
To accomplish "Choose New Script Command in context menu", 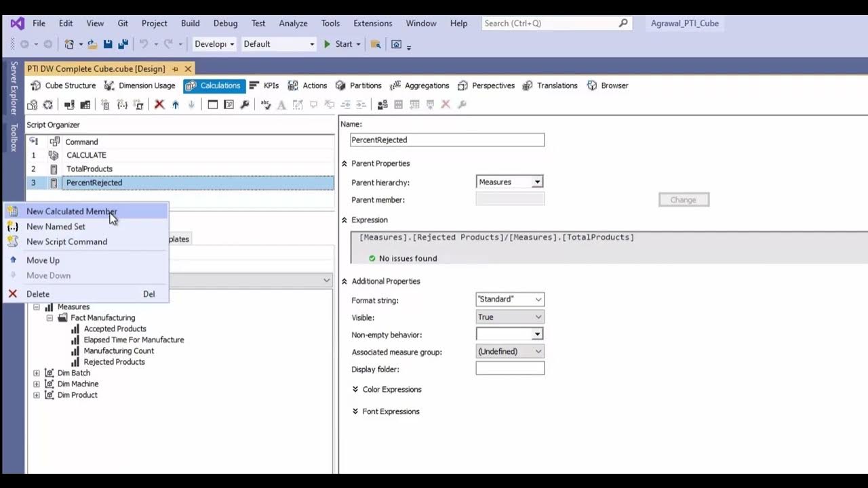I will pos(86,241).
